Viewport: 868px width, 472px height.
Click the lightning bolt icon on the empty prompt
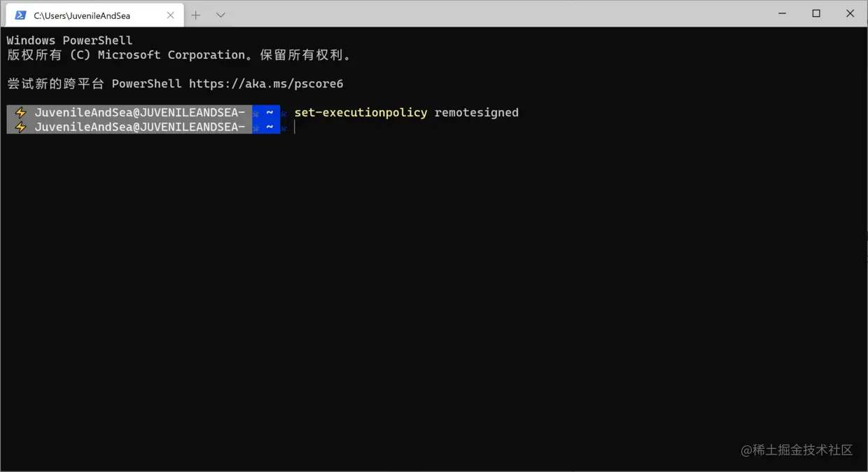[20, 127]
